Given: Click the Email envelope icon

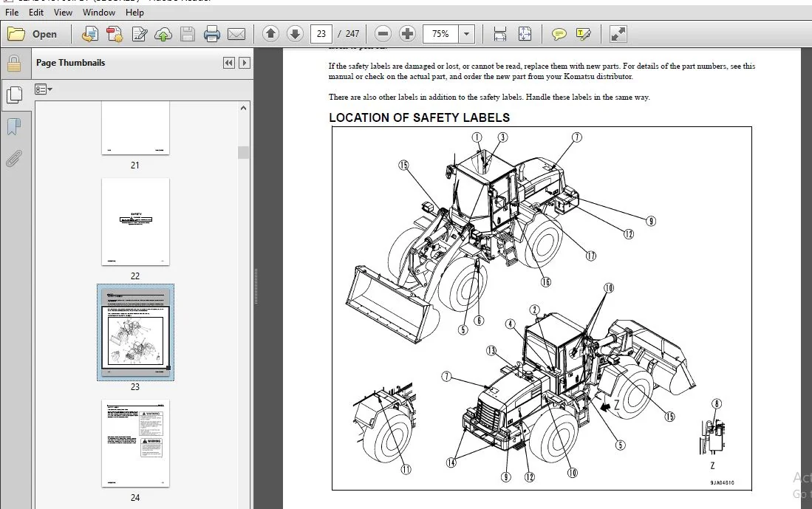Looking at the screenshot, I should (236, 34).
